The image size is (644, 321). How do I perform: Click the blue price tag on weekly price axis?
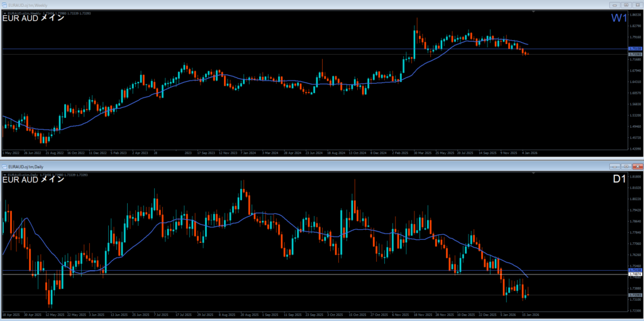click(635, 49)
